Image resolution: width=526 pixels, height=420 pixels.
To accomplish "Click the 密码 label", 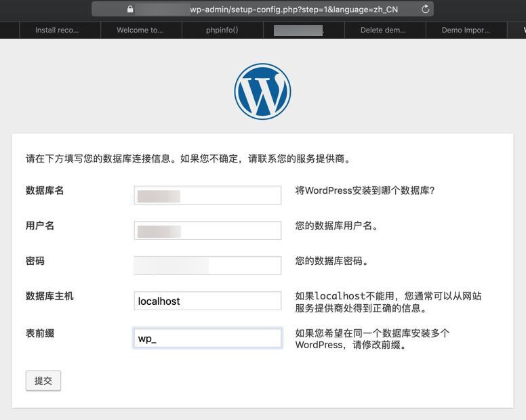I will coord(35,261).
